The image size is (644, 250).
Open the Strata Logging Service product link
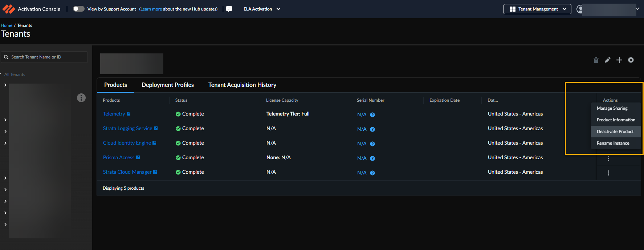point(128,129)
